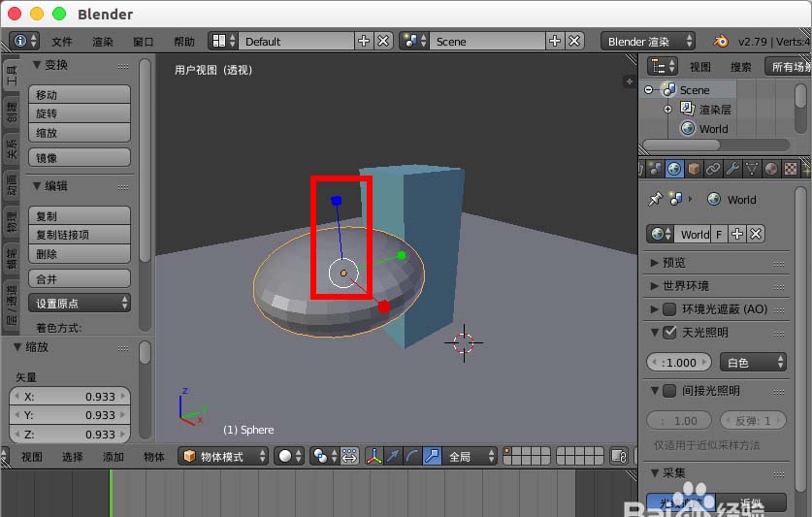Open the Material sphere tab
The height and width of the screenshot is (517, 812).
[771, 169]
